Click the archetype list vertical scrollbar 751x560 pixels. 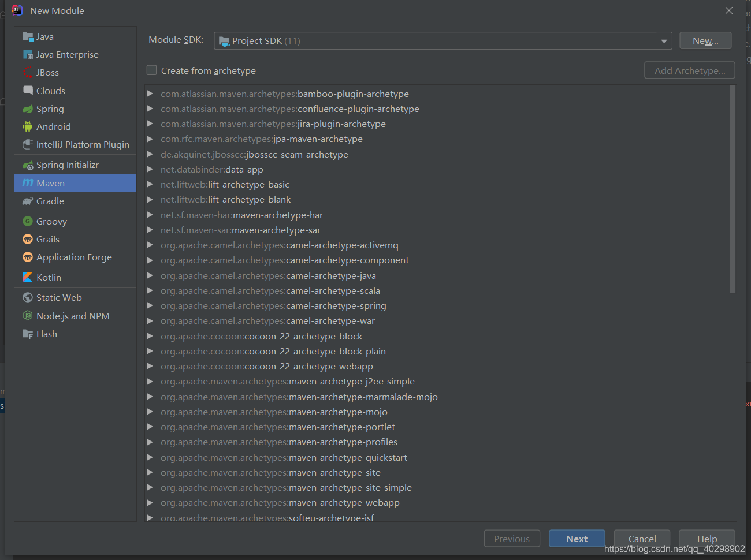(733, 189)
